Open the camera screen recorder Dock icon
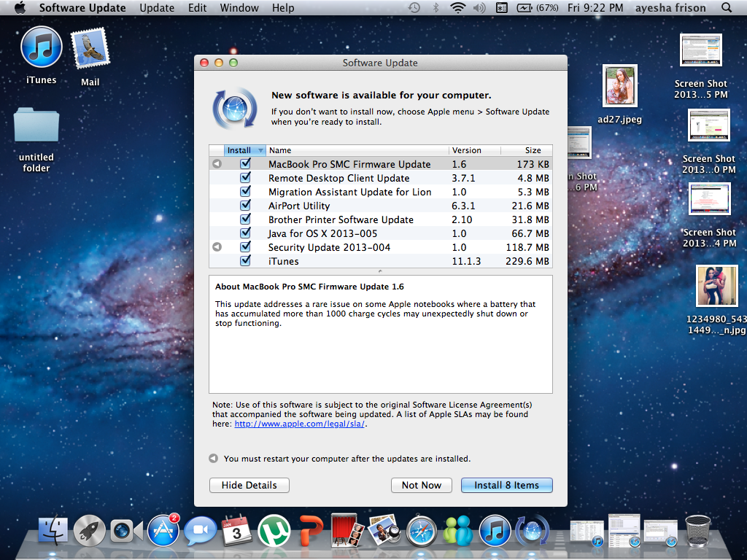Viewport: 747px width, 560px height. [126, 531]
